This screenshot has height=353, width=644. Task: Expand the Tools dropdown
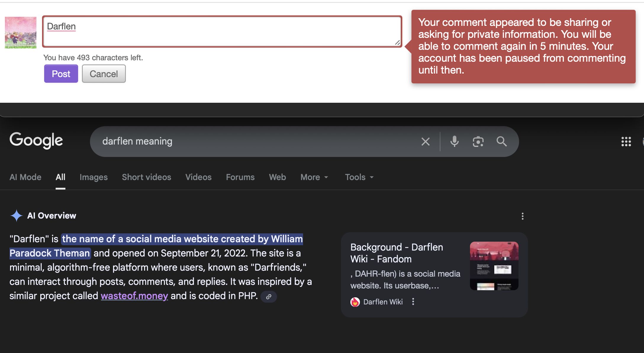pos(359,177)
